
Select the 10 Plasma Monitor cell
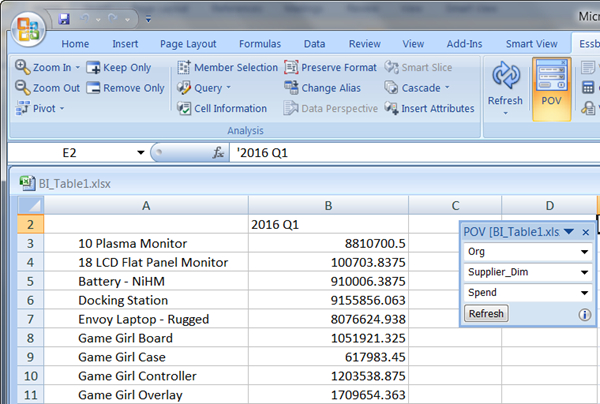click(x=146, y=243)
